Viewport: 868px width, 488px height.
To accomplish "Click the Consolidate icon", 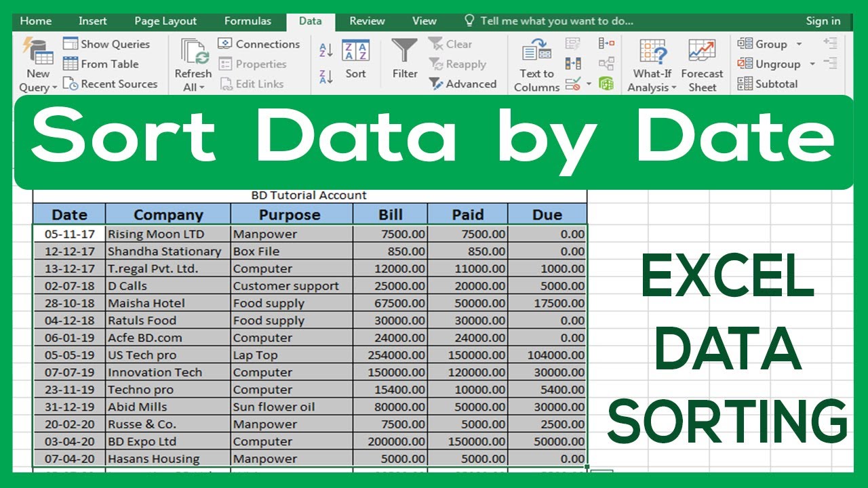I will coord(606,44).
